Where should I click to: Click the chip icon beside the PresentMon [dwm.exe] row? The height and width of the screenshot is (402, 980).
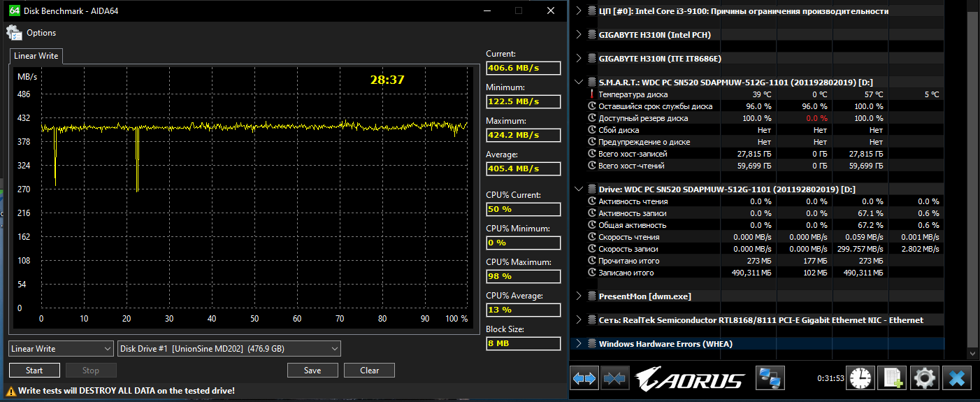click(592, 296)
